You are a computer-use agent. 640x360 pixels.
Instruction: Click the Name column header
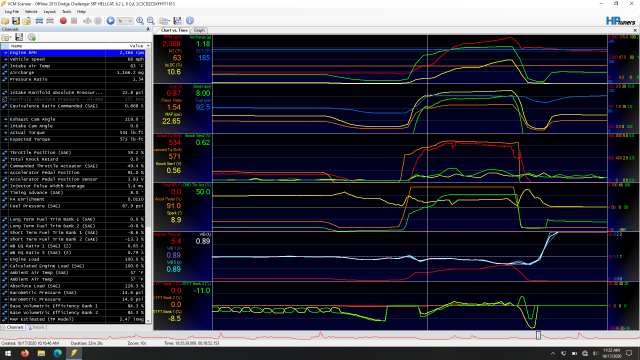57,46
